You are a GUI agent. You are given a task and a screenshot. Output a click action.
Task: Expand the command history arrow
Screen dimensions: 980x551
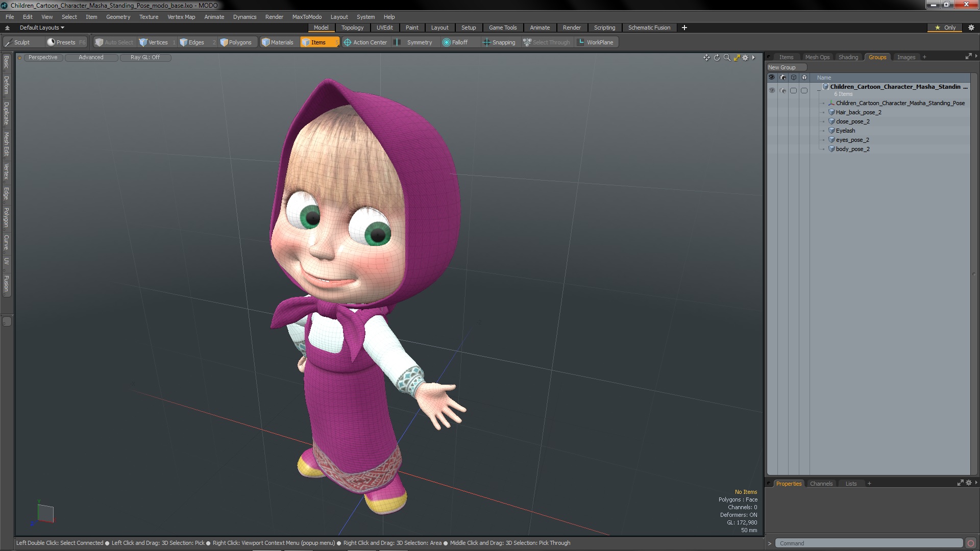(770, 543)
